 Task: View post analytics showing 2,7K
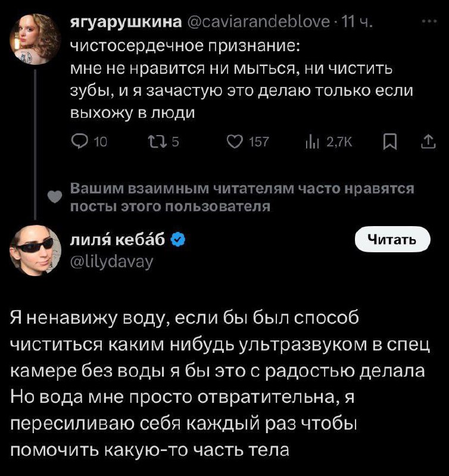tap(310, 141)
